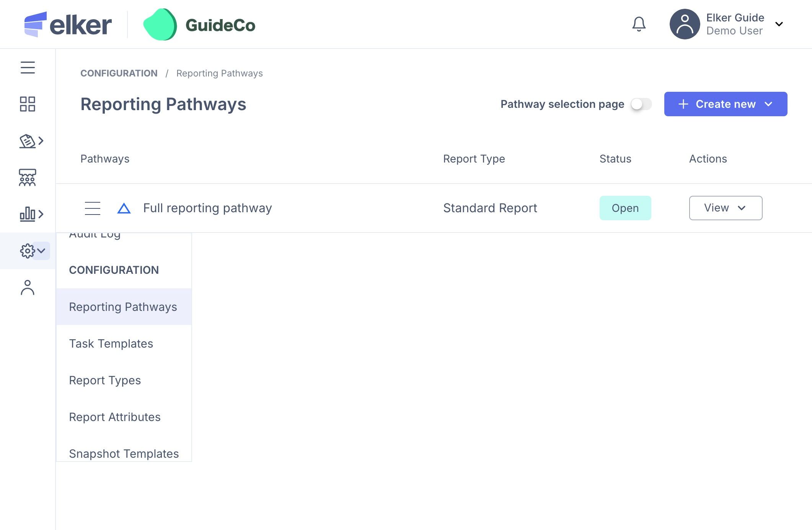812x530 pixels.
Task: Click the CONFIGURATION breadcrumb link
Action: (x=119, y=73)
